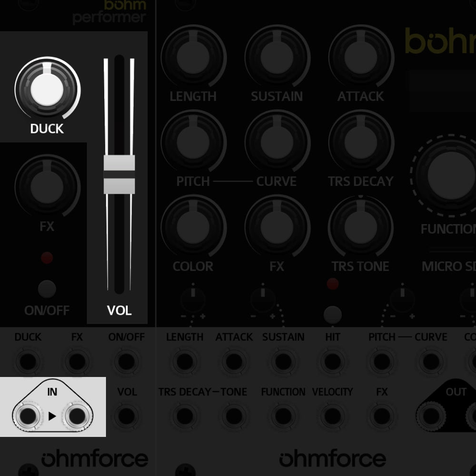The image size is (476, 476).
Task: Click the large FUNCTION encoder knob
Action: click(450, 175)
